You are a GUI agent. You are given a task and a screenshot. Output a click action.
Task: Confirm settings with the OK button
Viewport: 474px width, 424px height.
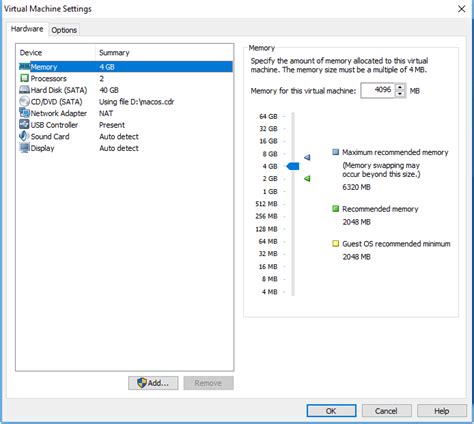tap(331, 411)
